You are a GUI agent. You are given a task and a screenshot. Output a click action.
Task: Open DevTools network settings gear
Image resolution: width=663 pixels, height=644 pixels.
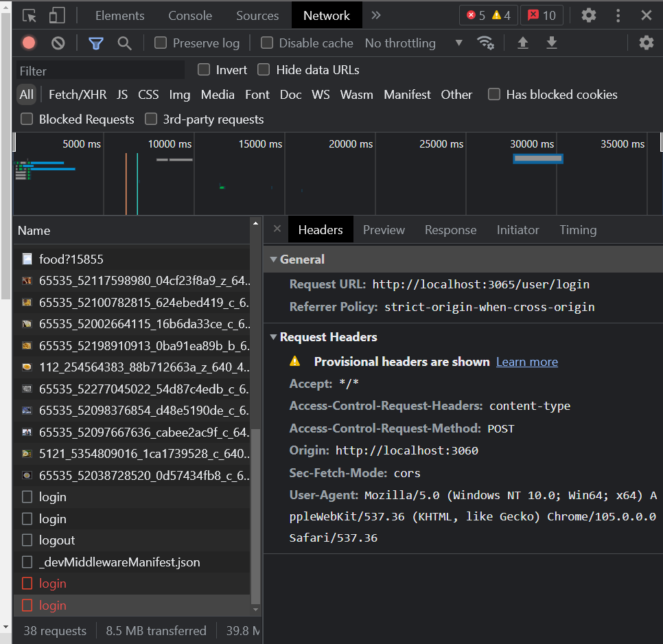(646, 43)
